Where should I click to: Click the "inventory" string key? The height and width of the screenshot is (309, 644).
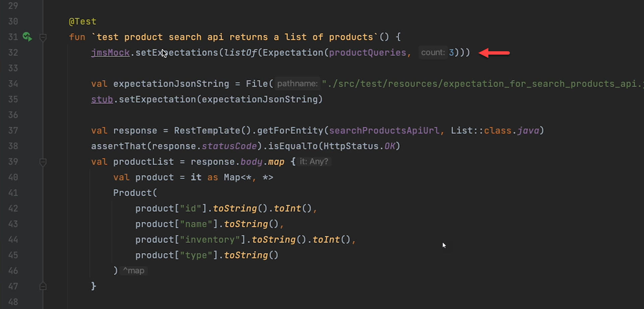click(x=210, y=240)
